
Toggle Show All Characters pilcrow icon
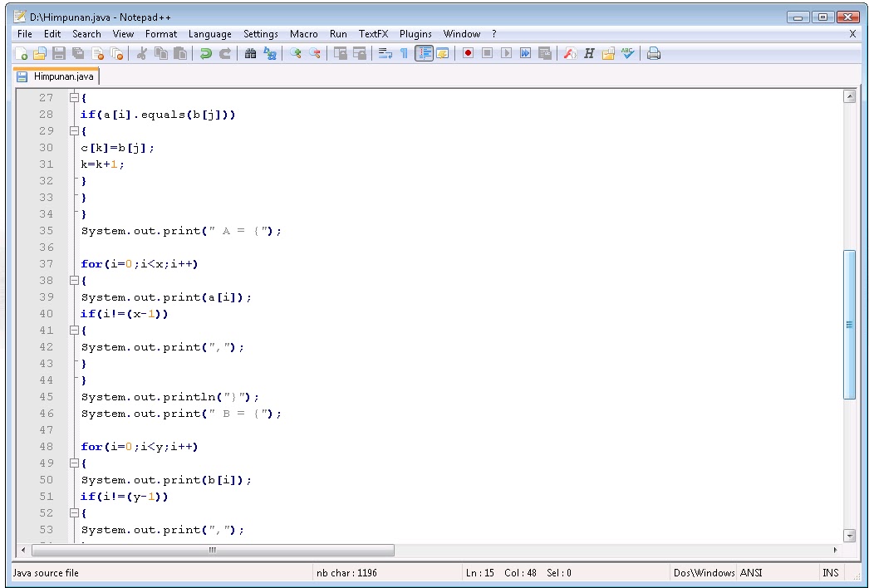(x=404, y=53)
